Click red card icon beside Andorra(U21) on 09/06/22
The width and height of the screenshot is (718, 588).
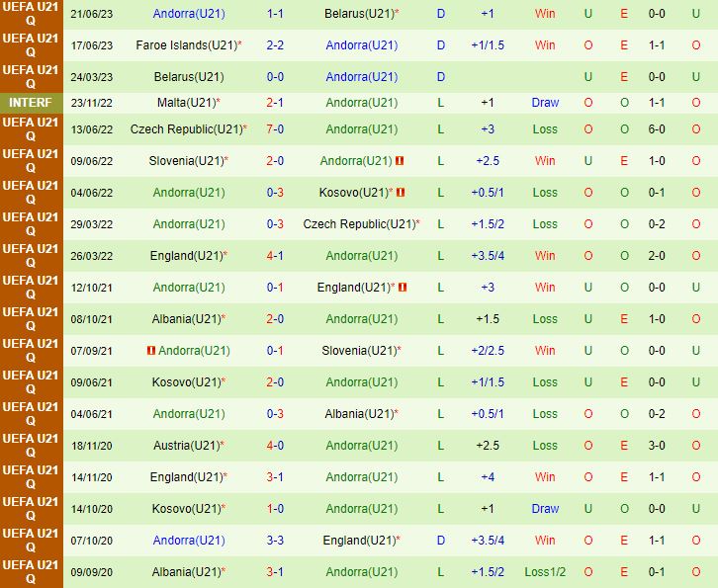coord(400,161)
